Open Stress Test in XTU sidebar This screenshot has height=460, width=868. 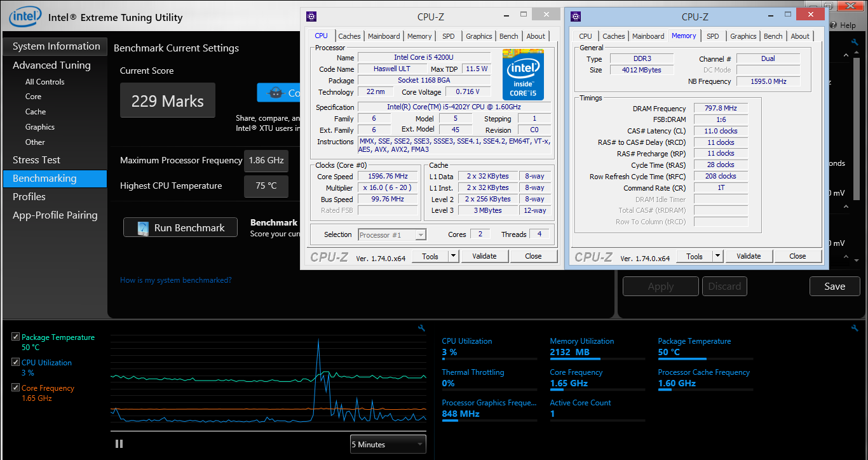pyautogui.click(x=36, y=160)
